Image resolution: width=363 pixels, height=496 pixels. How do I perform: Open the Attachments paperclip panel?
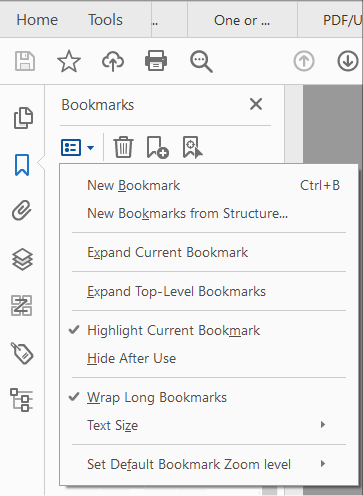tap(22, 211)
